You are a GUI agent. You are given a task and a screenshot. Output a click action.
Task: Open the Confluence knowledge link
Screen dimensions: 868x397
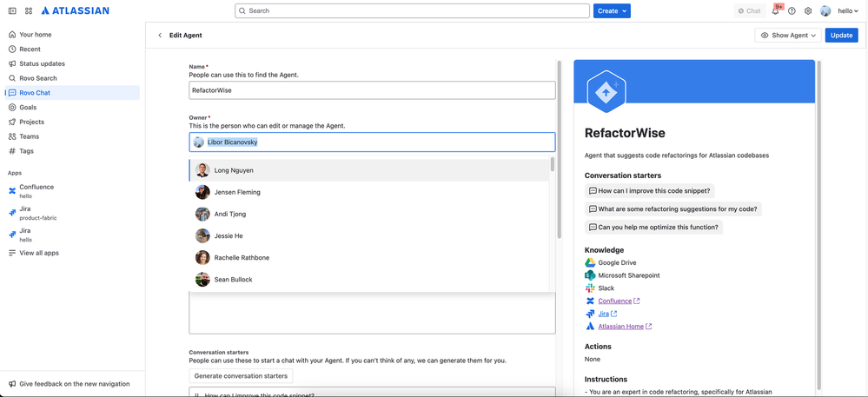tap(619, 301)
